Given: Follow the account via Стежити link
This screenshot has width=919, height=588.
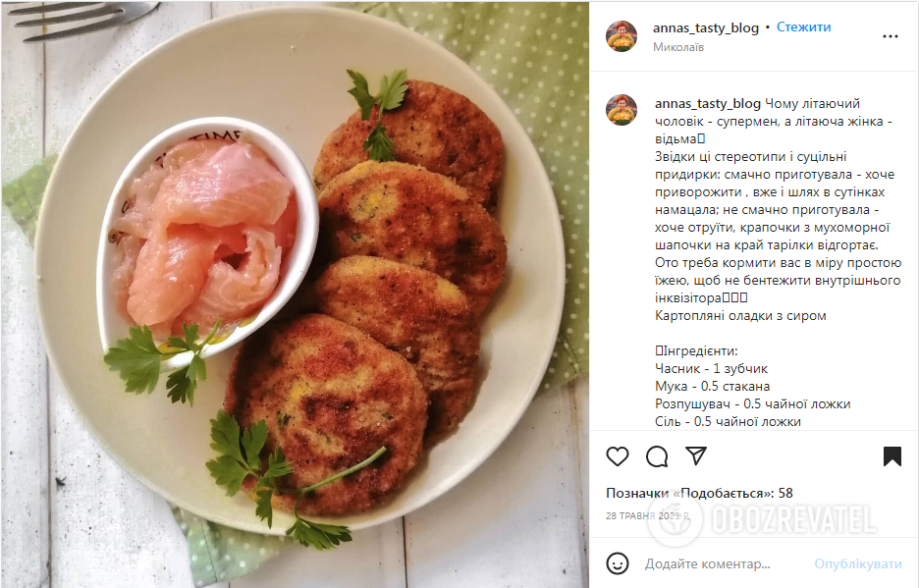Looking at the screenshot, I should (x=803, y=27).
